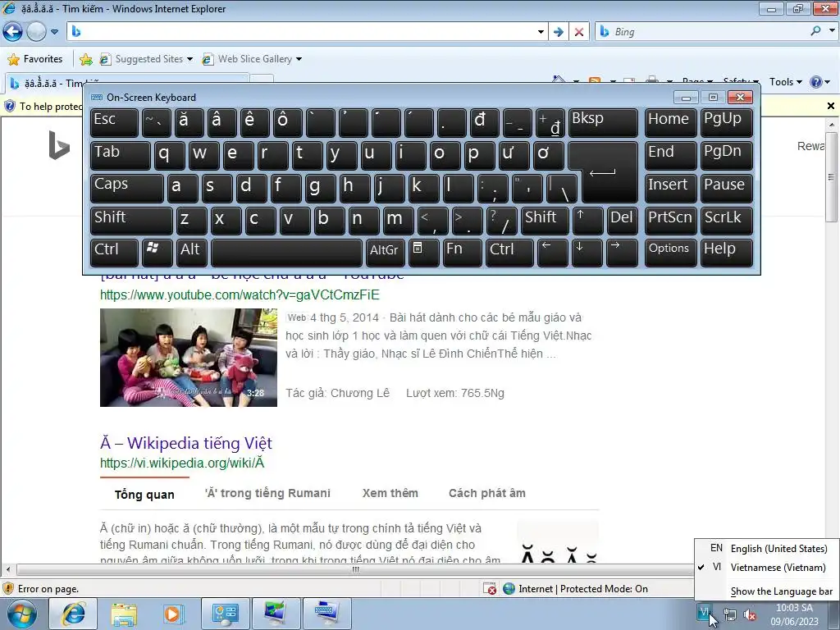
Task: Toggle right Shift key on On-Screen Keyboard
Action: point(545,221)
